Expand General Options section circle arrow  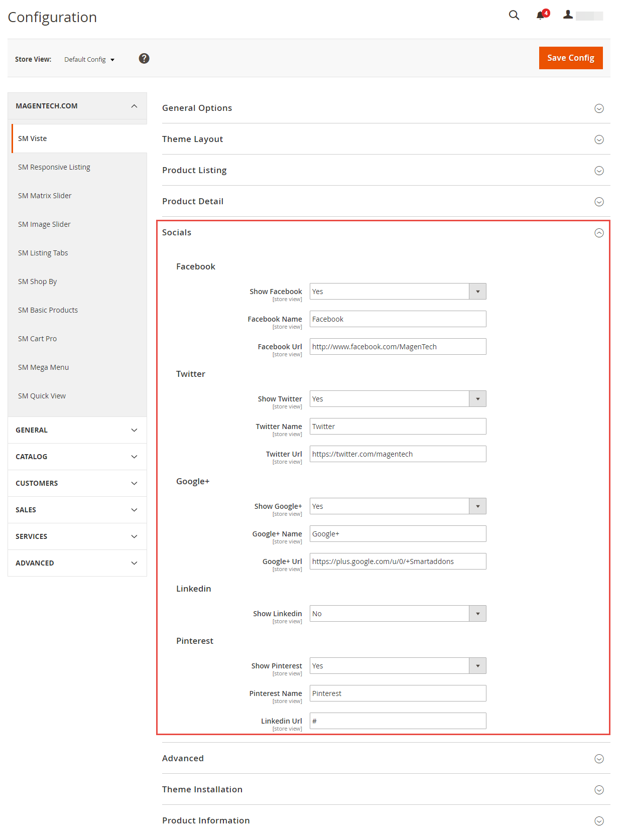(x=599, y=108)
